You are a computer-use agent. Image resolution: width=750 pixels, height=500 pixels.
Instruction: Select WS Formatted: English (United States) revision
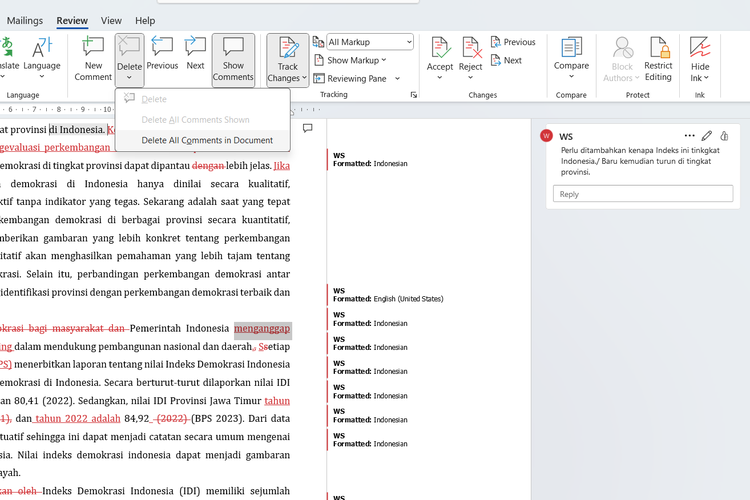click(x=388, y=295)
